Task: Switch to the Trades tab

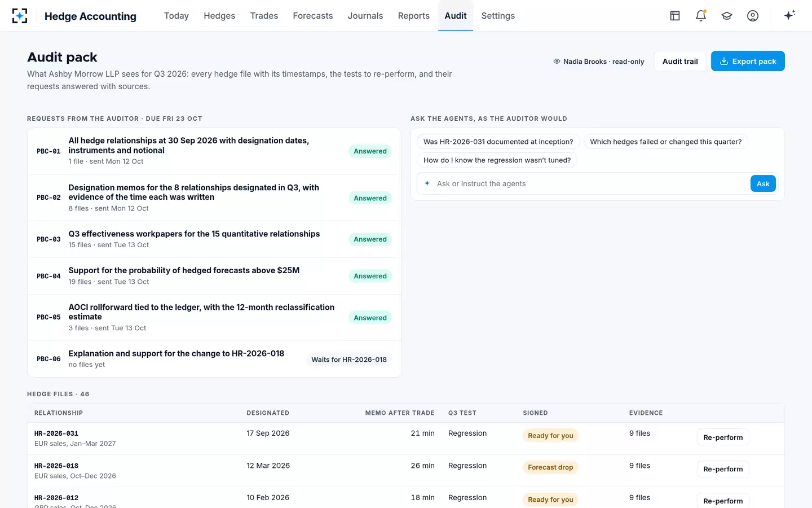Action: pyautogui.click(x=264, y=16)
